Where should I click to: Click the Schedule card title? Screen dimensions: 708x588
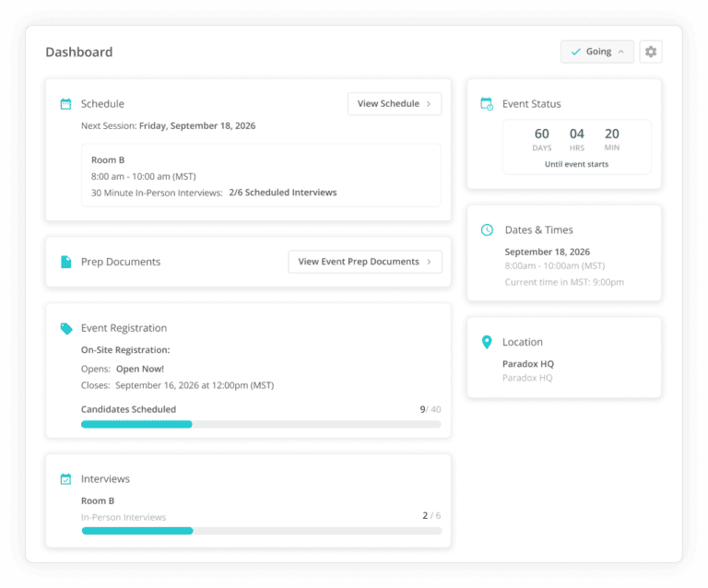(x=102, y=104)
